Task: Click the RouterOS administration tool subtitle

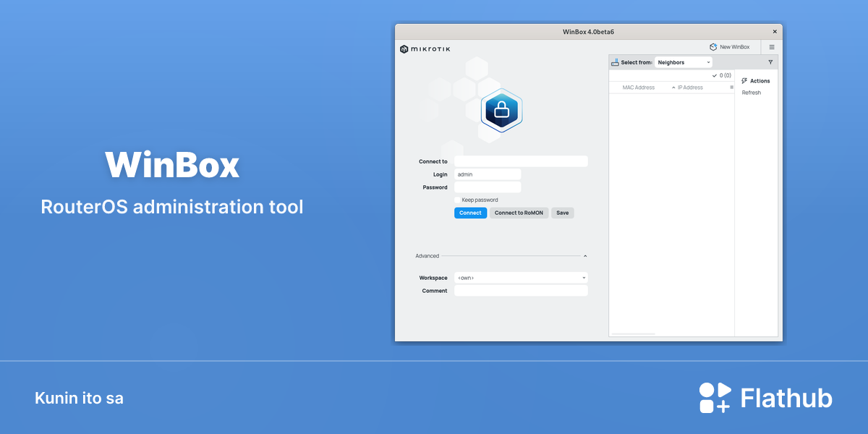Action: point(172,207)
